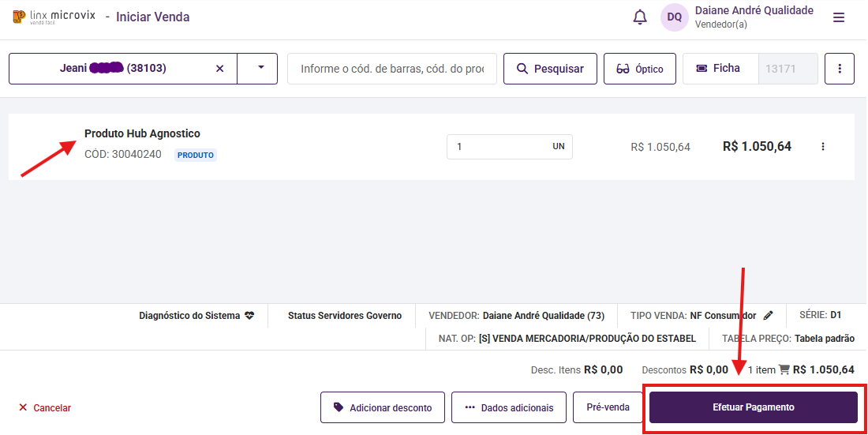The image size is (868, 435).
Task: Open the Óptico glasses option
Action: pyautogui.click(x=640, y=69)
